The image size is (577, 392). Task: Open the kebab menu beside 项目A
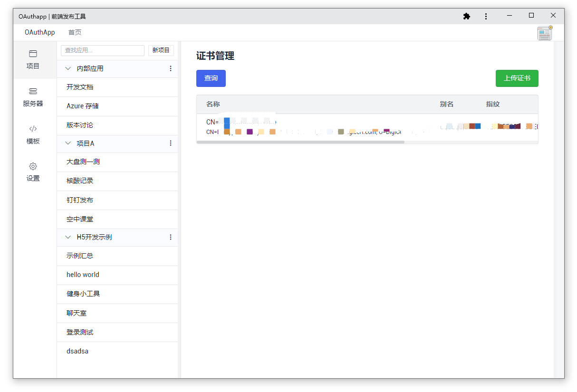coord(170,143)
